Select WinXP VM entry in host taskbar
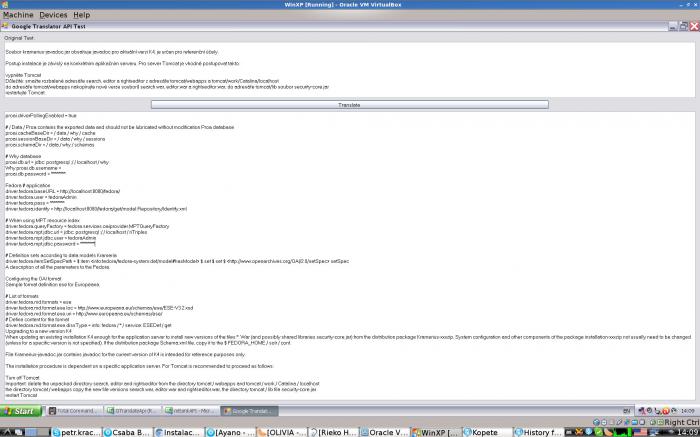This screenshot has height=437, width=700. click(435, 432)
